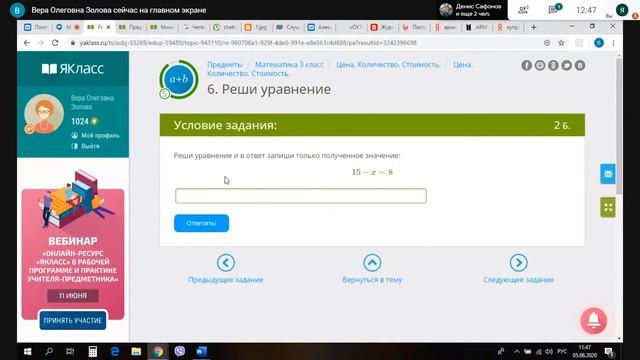This screenshot has height=360, width=640.
Task: Switch to the ARMY browser tab
Action: coord(477,27)
